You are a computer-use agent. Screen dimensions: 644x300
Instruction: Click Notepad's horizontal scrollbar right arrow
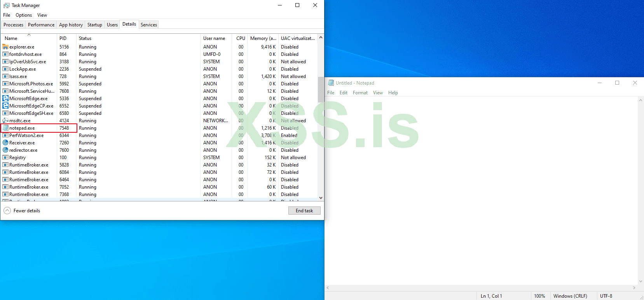tap(634, 288)
